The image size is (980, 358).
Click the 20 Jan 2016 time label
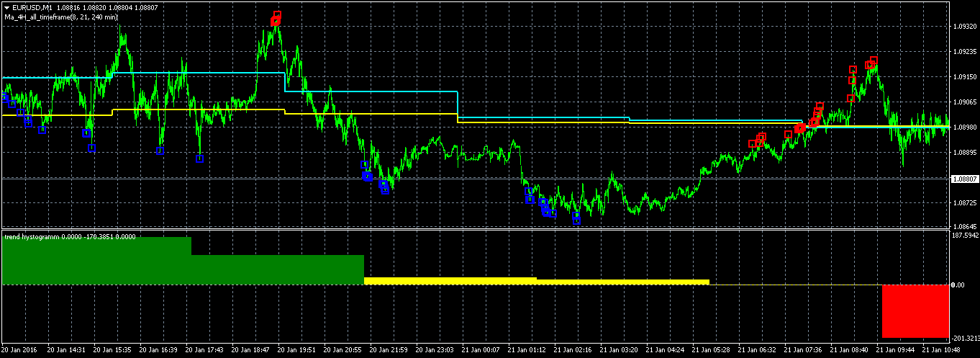pos(20,350)
